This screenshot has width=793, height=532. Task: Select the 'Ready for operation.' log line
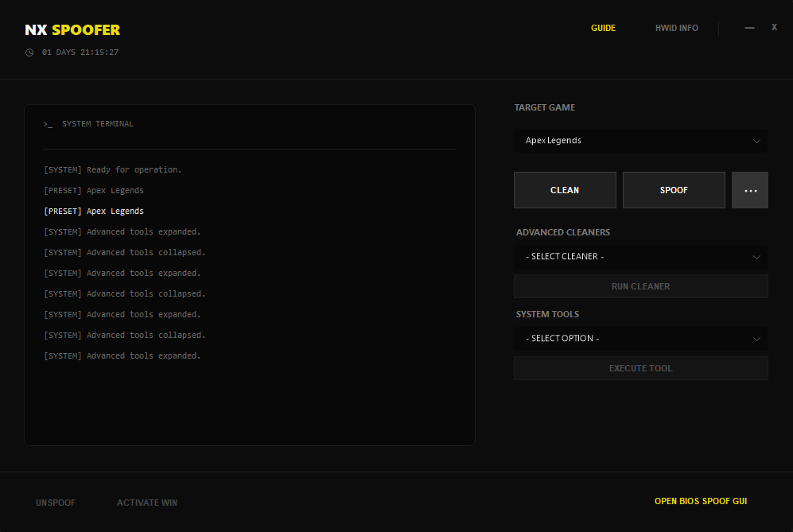pyautogui.click(x=113, y=170)
